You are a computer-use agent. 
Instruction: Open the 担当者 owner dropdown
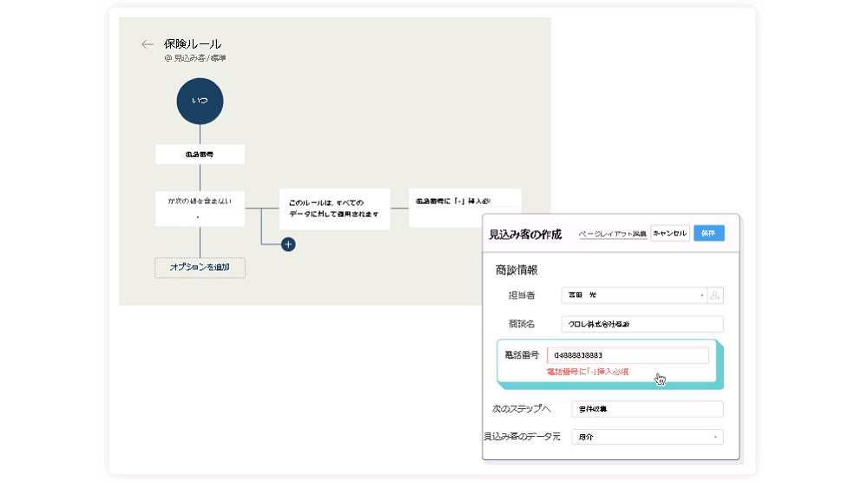635,295
